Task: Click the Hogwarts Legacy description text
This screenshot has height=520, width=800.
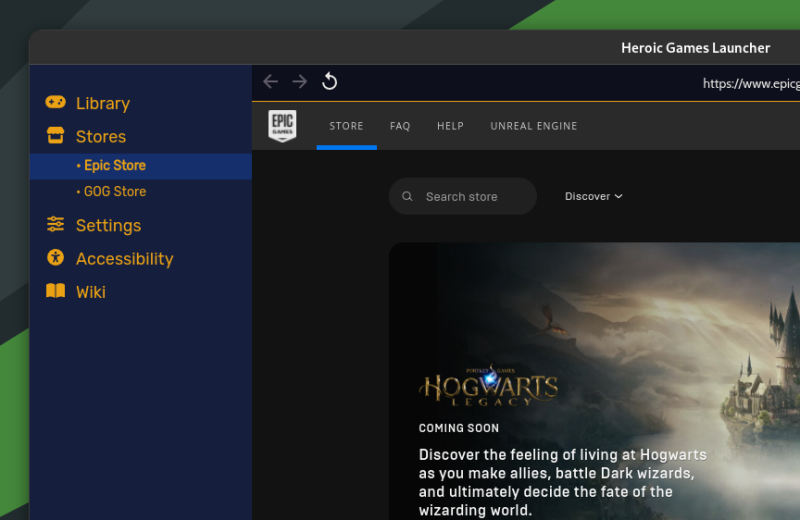Action: point(563,482)
